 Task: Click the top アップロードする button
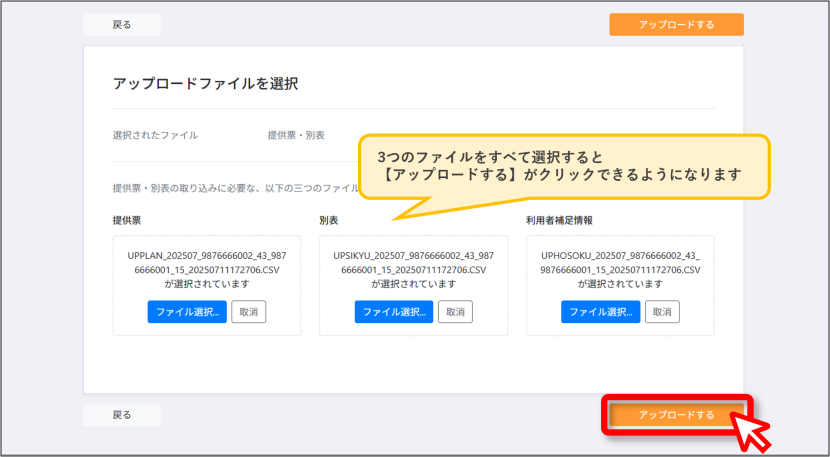(676, 24)
